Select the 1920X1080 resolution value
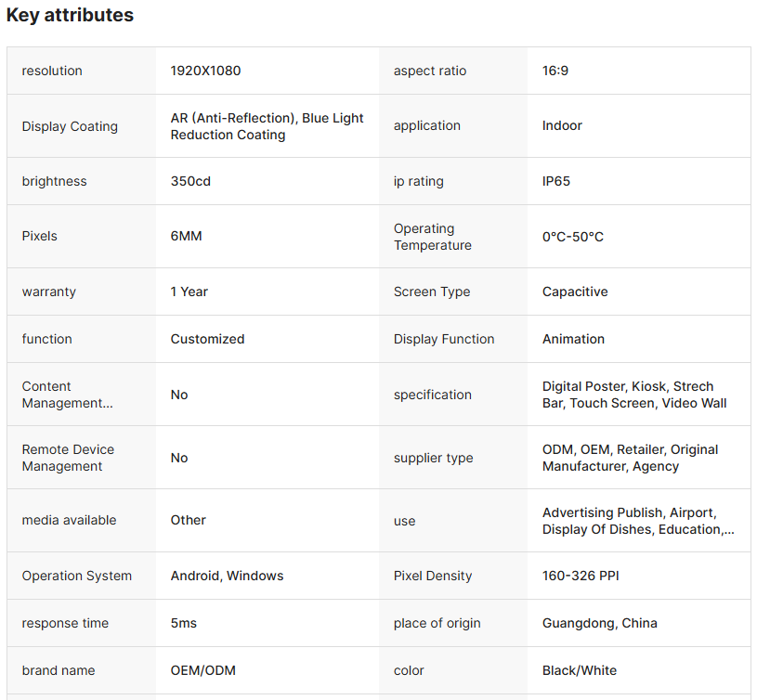The width and height of the screenshot is (757, 700). (205, 71)
